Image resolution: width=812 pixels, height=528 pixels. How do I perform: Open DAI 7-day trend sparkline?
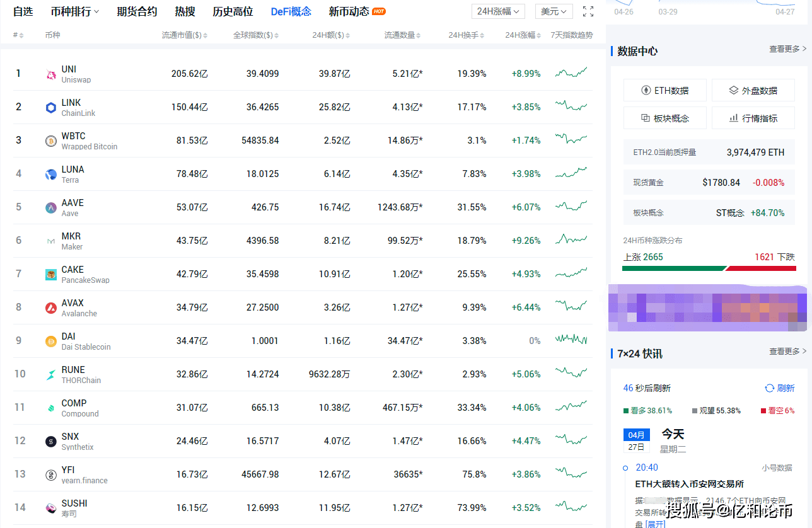pos(571,340)
